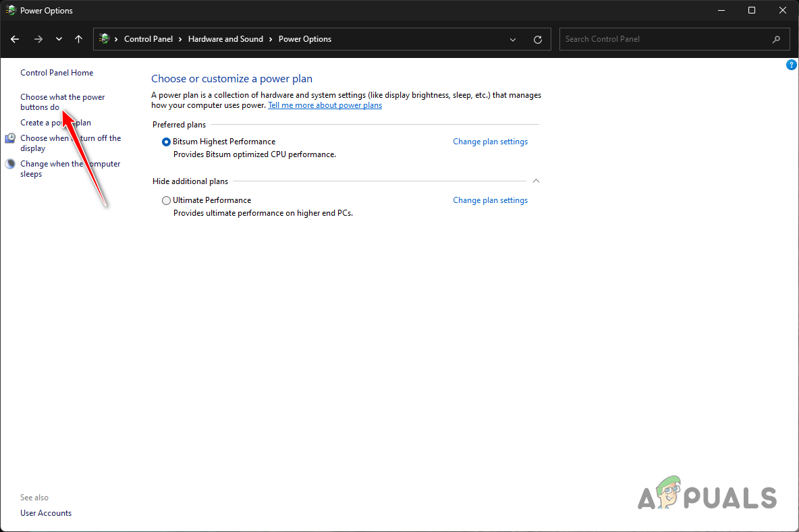Navigate to Hardware and Sound breadcrumb
The width and height of the screenshot is (799, 532).
[225, 39]
